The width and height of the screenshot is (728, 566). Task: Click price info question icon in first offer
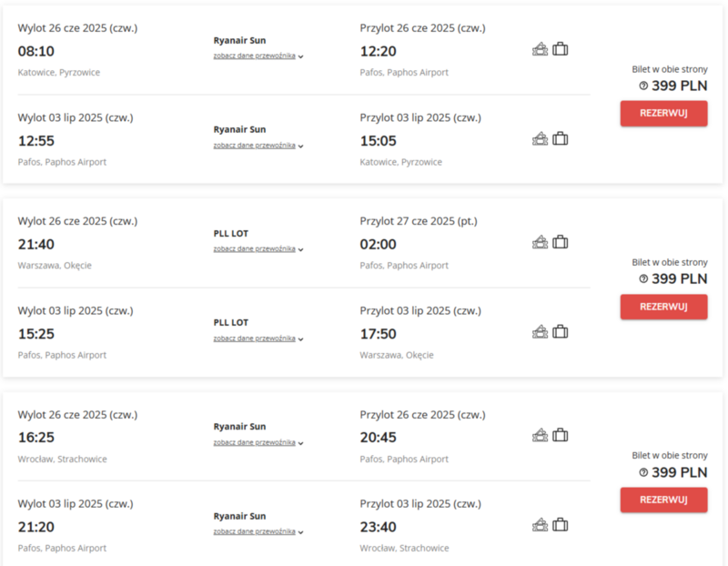pyautogui.click(x=643, y=86)
